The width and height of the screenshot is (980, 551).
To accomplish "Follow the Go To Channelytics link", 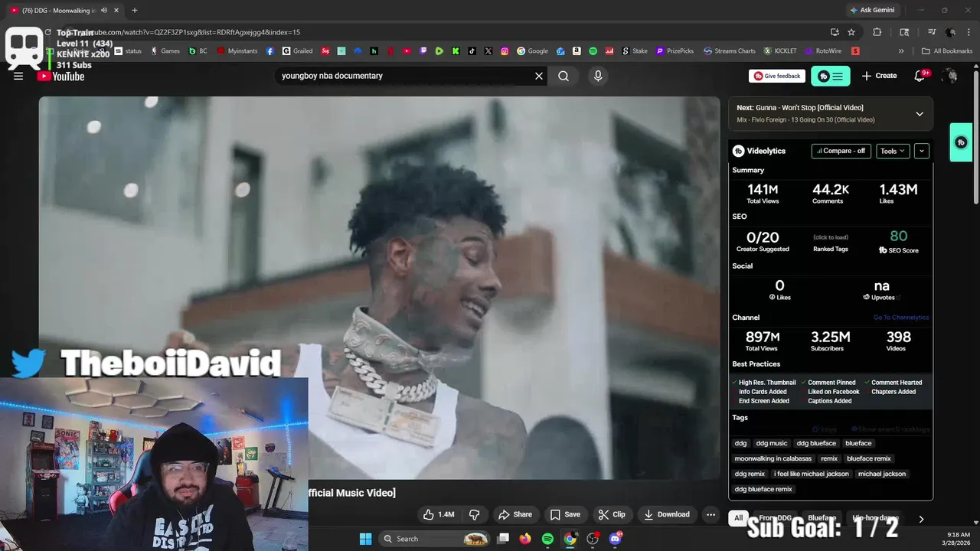I will (x=901, y=318).
